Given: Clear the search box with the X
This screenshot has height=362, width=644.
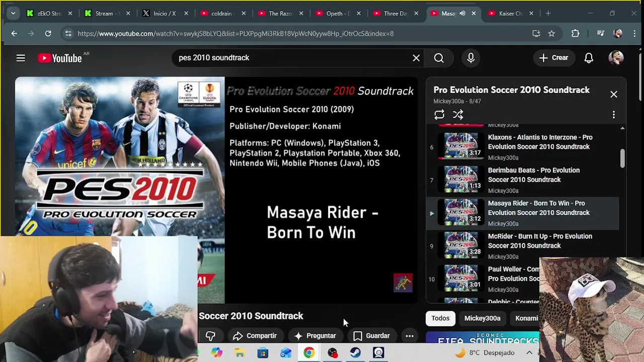Looking at the screenshot, I should (x=416, y=58).
